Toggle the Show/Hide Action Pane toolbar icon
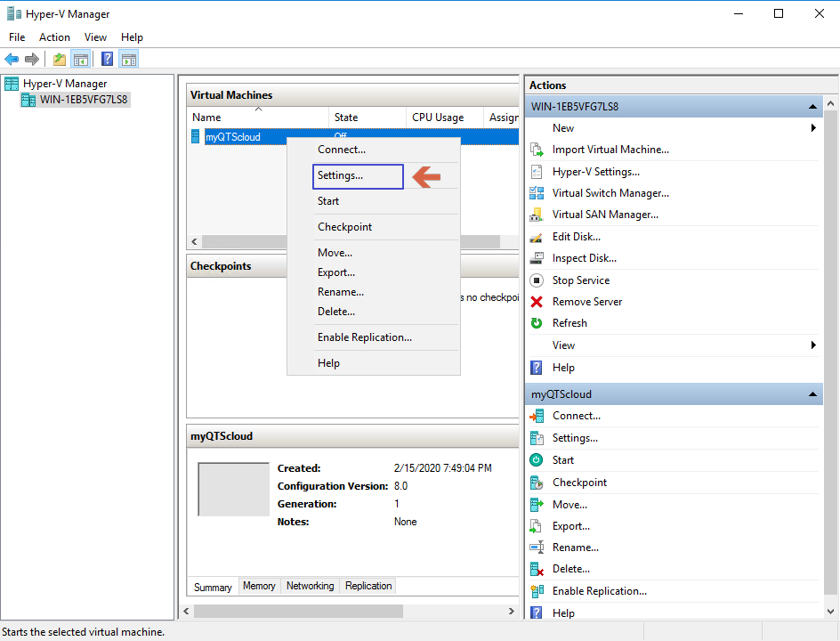This screenshot has width=840, height=641. coord(129,59)
